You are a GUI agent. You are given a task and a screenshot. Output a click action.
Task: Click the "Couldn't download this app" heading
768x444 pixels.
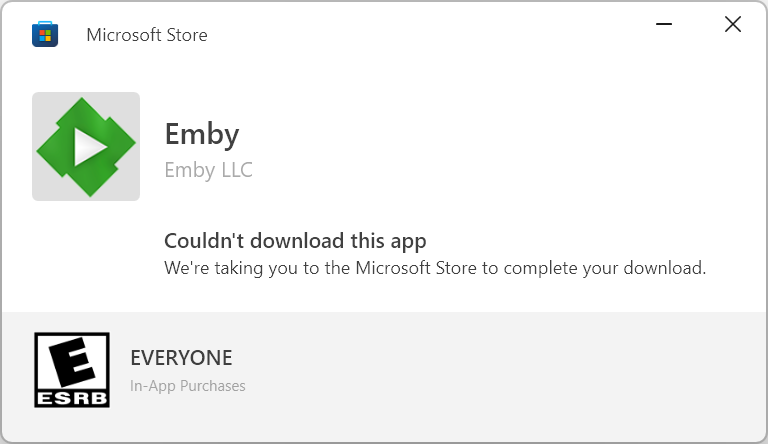pos(295,241)
